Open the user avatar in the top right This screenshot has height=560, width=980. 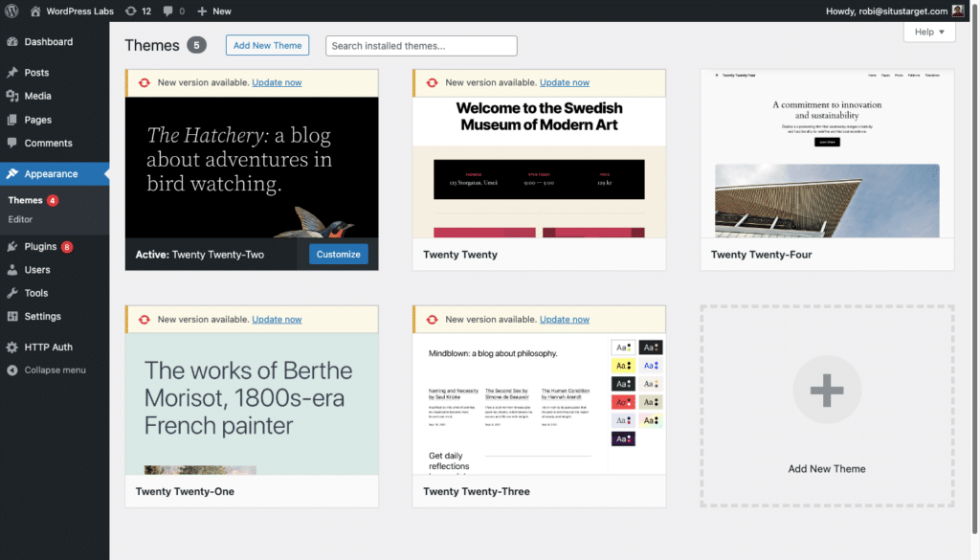(957, 11)
